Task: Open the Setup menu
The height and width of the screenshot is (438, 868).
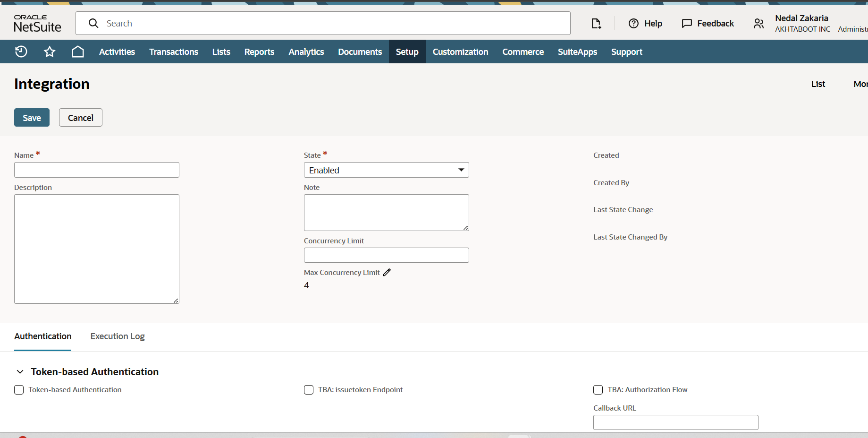Action: coord(407,52)
